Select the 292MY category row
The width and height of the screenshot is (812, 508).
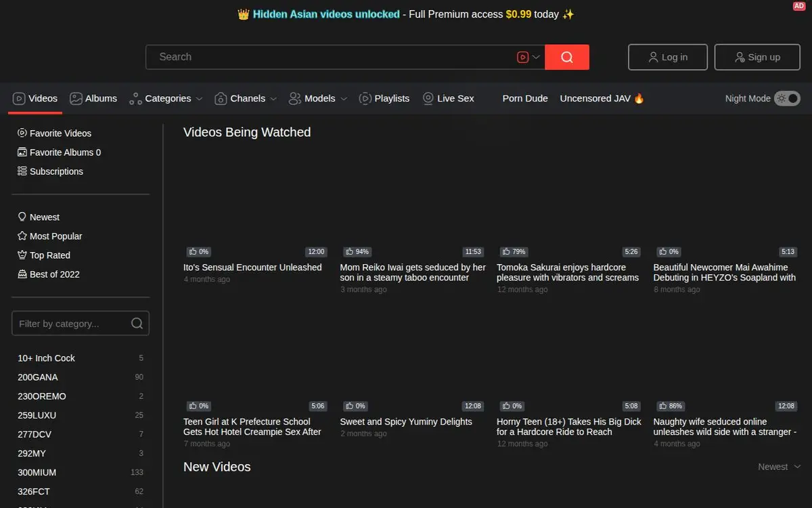[x=81, y=453]
